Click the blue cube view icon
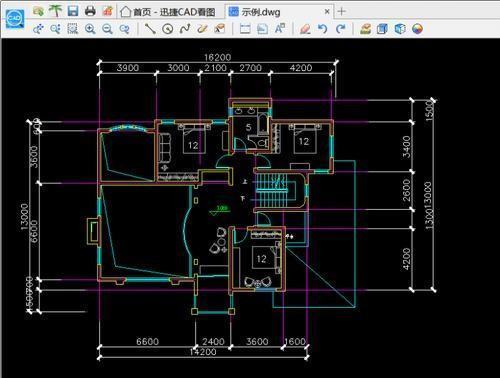500x378 pixels. [400, 29]
